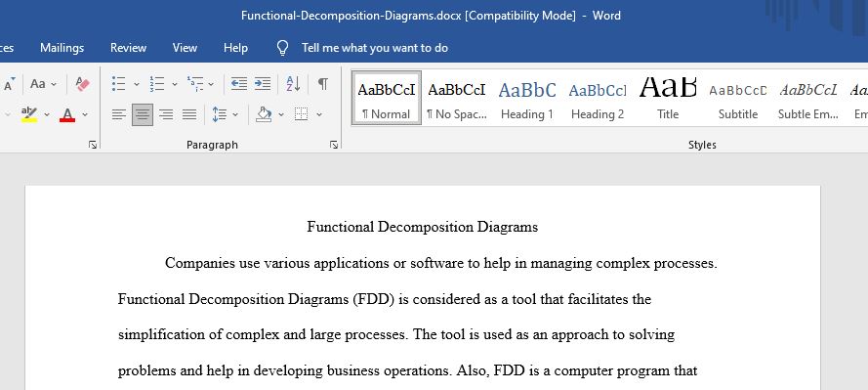The image size is (868, 390).
Task: Open the multilevel list dropdown arrow
Action: coord(211,84)
